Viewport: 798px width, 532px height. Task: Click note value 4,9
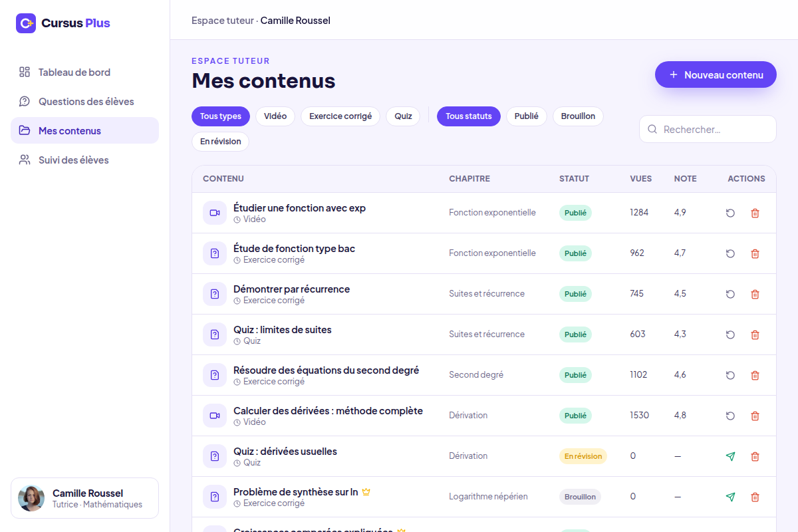click(680, 213)
